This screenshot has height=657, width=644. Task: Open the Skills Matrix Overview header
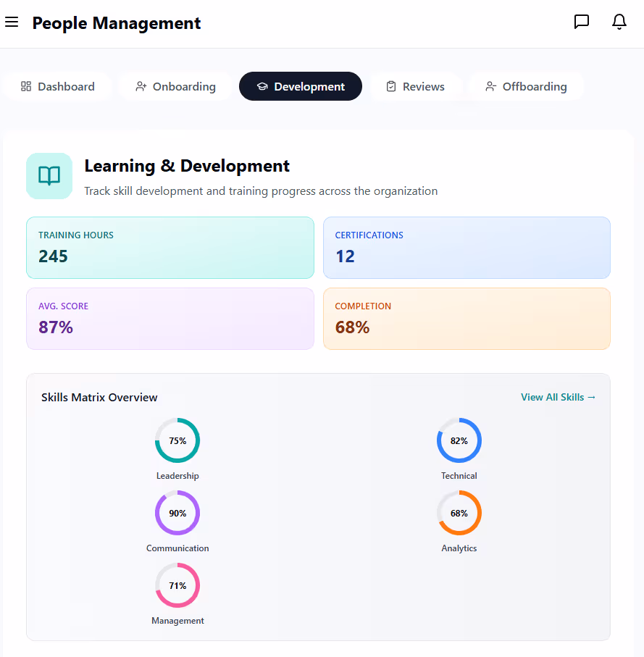click(99, 397)
